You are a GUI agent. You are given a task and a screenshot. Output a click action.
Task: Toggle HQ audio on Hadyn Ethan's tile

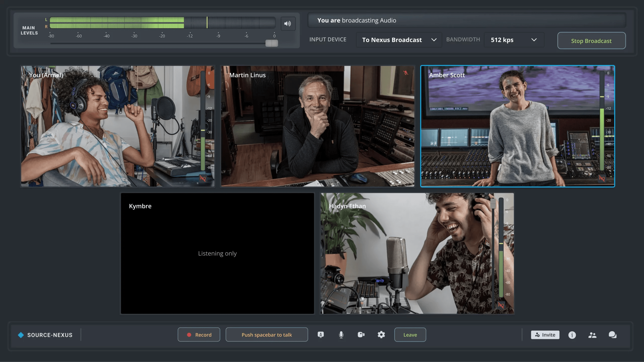tap(501, 305)
